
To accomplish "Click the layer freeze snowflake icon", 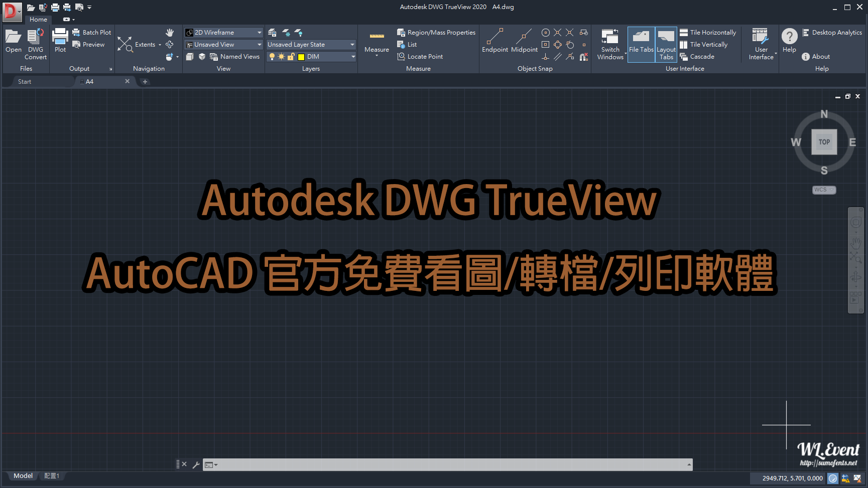I will tap(286, 33).
